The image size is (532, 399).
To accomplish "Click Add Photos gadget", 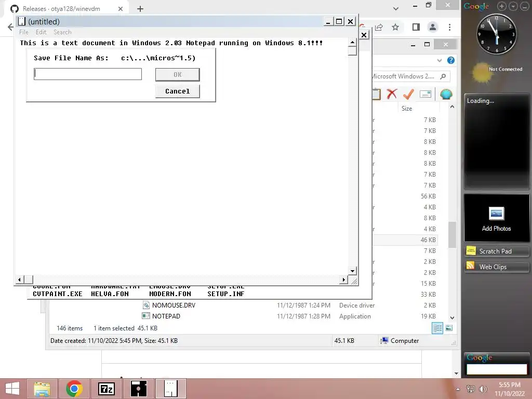I will [x=496, y=218].
